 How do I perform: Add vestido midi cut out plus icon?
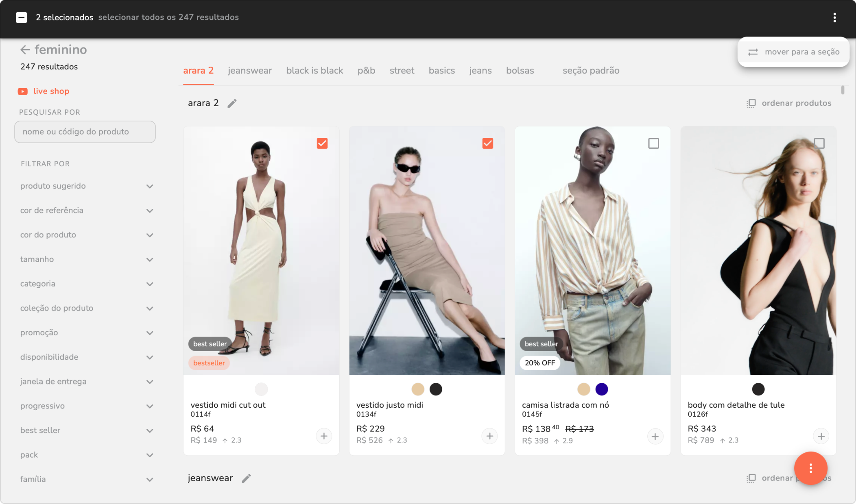[324, 436]
